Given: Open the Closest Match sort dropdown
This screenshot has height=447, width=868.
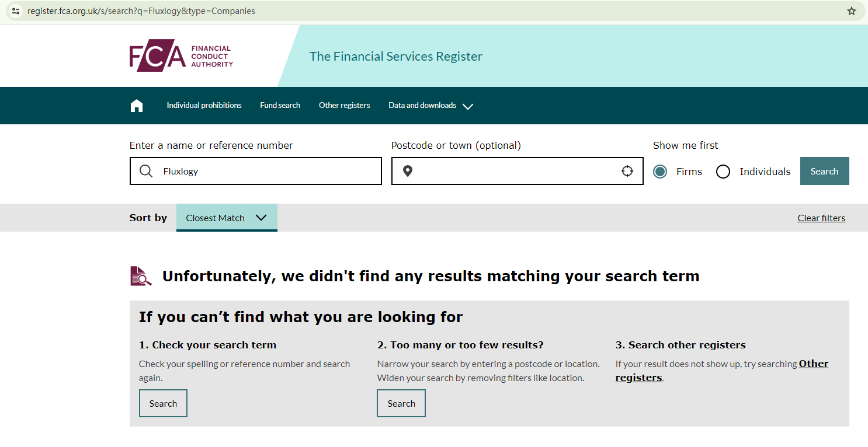Looking at the screenshot, I should click(x=227, y=218).
